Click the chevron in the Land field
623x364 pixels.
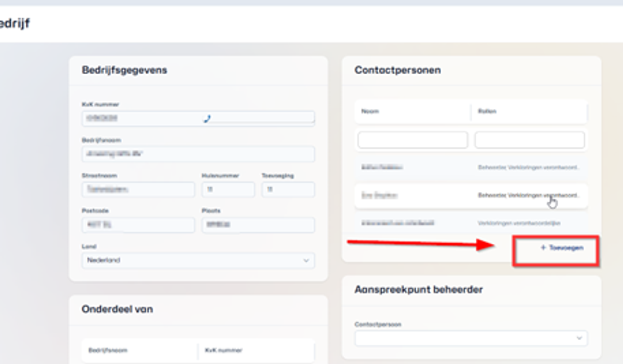coord(306,261)
